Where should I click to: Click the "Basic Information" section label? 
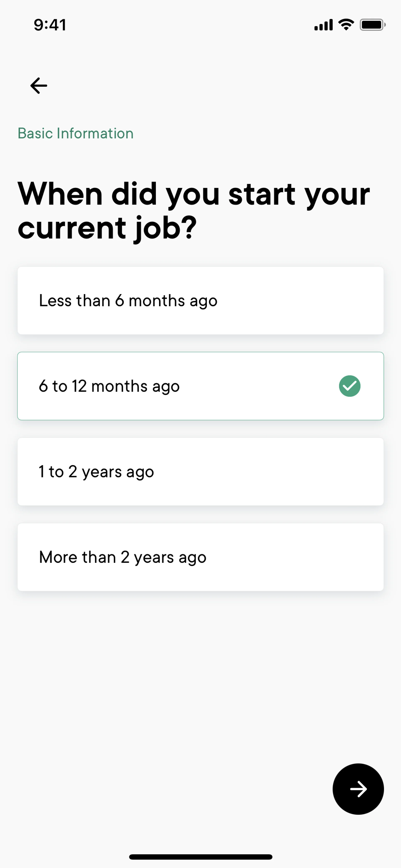pyautogui.click(x=75, y=133)
